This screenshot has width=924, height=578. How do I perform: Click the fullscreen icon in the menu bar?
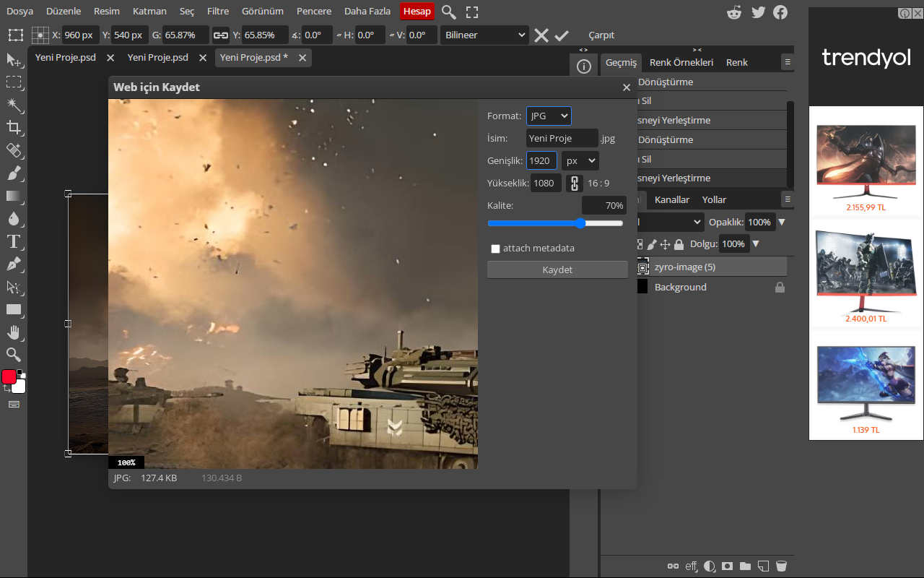[472, 12]
